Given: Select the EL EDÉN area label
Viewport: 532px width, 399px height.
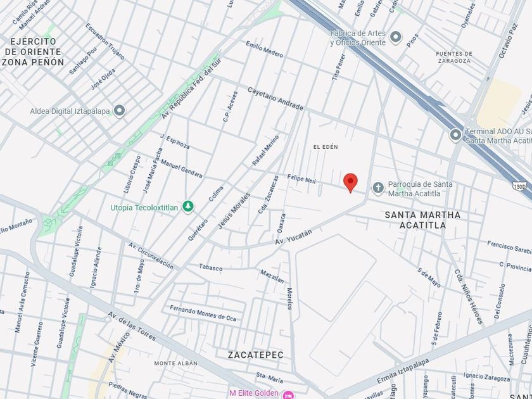Looking at the screenshot, I should [x=326, y=147].
